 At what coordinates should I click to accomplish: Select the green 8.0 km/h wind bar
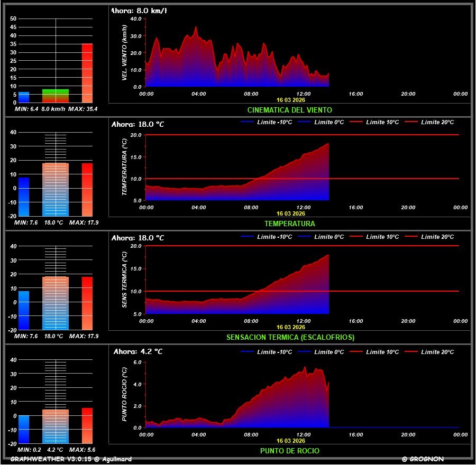(x=56, y=96)
